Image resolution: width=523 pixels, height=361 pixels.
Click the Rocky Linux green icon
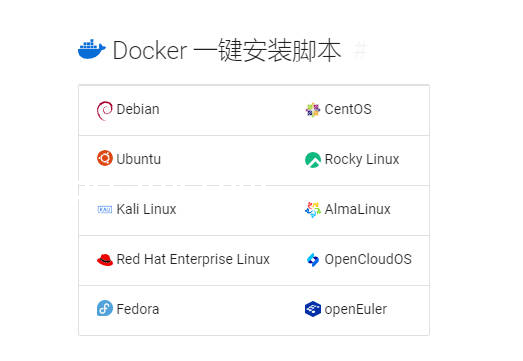313,160
